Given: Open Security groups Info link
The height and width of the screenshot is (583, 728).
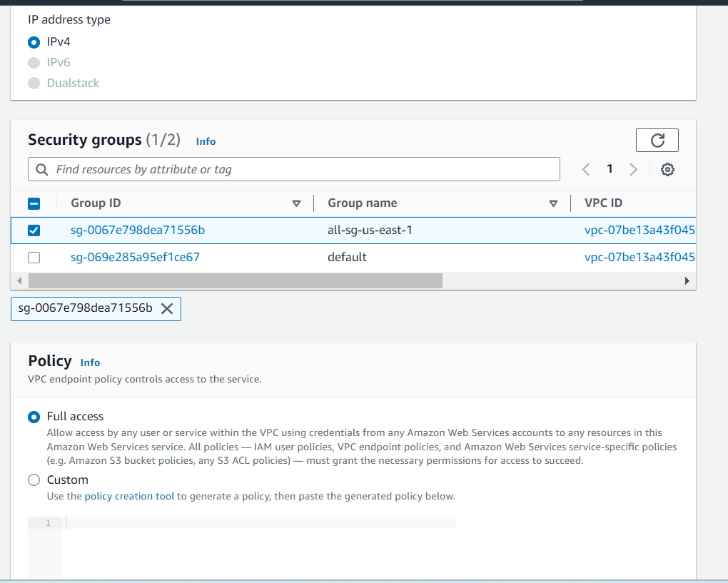Looking at the screenshot, I should coord(206,141).
